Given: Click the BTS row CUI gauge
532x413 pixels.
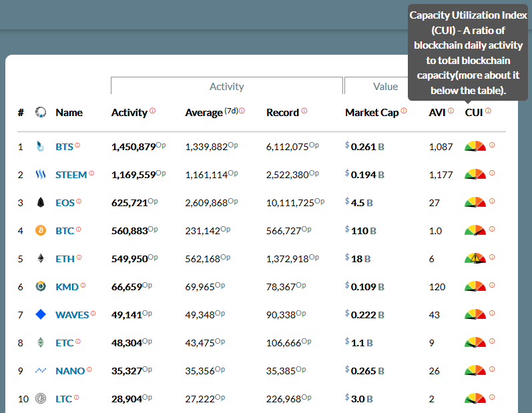Looking at the screenshot, I should point(475,146).
